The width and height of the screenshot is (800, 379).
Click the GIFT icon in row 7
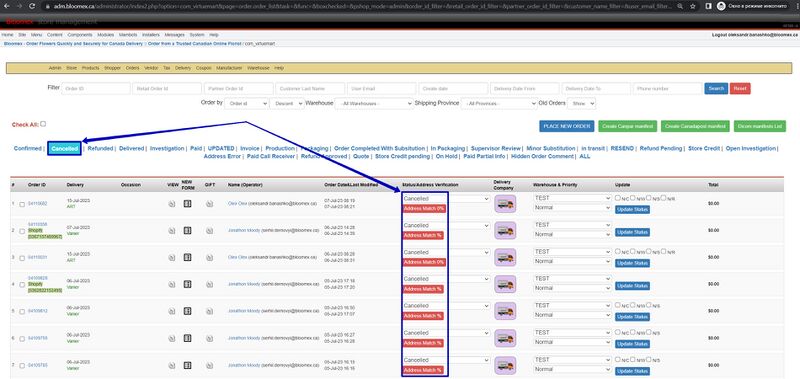coord(210,365)
